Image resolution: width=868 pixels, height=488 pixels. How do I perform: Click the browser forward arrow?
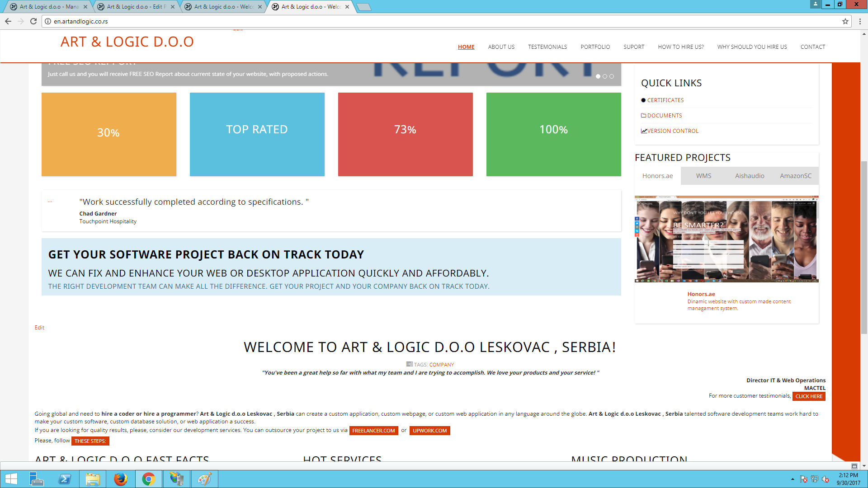pos(21,21)
